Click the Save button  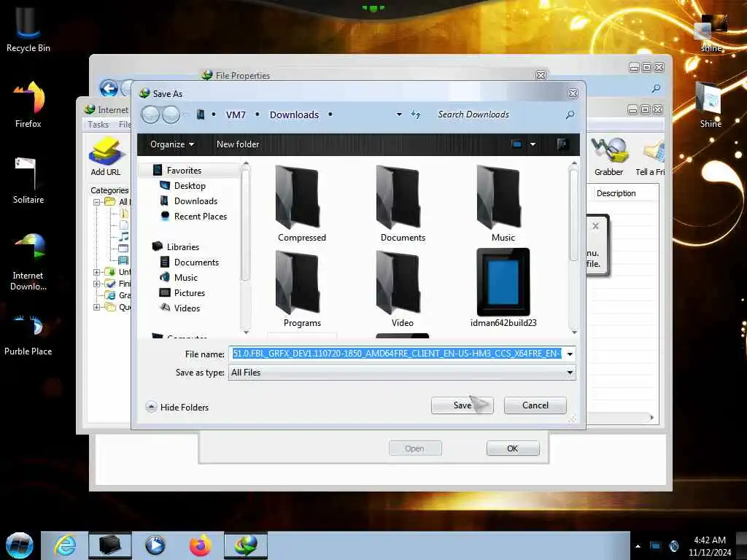coord(462,405)
